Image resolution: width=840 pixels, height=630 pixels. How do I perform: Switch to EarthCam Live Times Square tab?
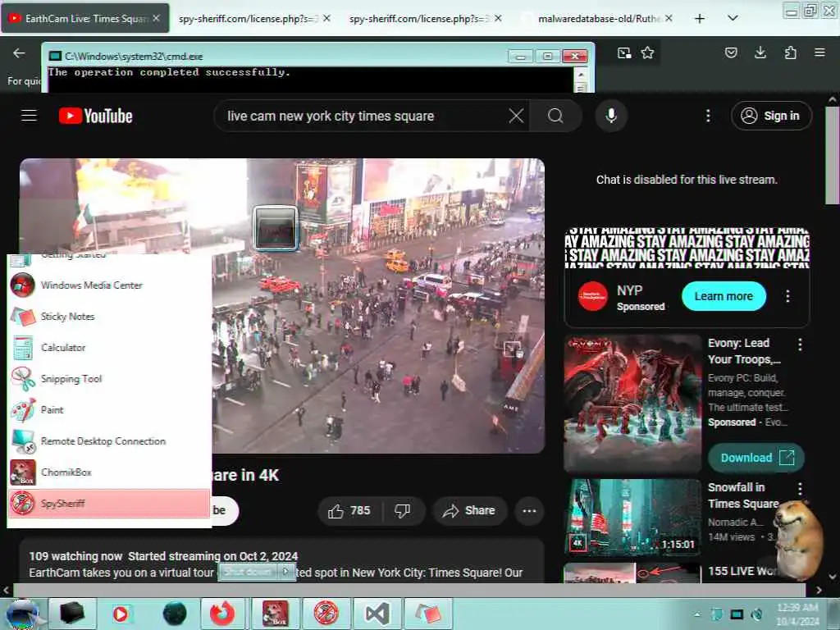pos(85,18)
